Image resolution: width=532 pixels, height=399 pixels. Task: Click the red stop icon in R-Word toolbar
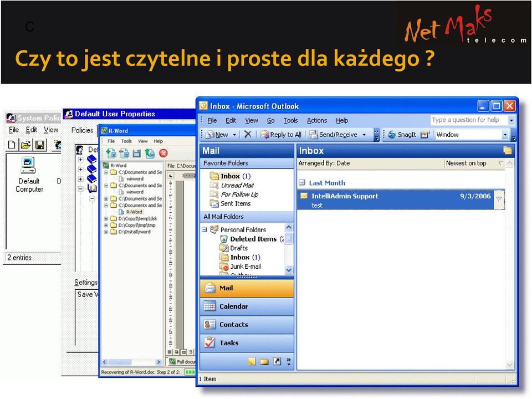click(163, 154)
